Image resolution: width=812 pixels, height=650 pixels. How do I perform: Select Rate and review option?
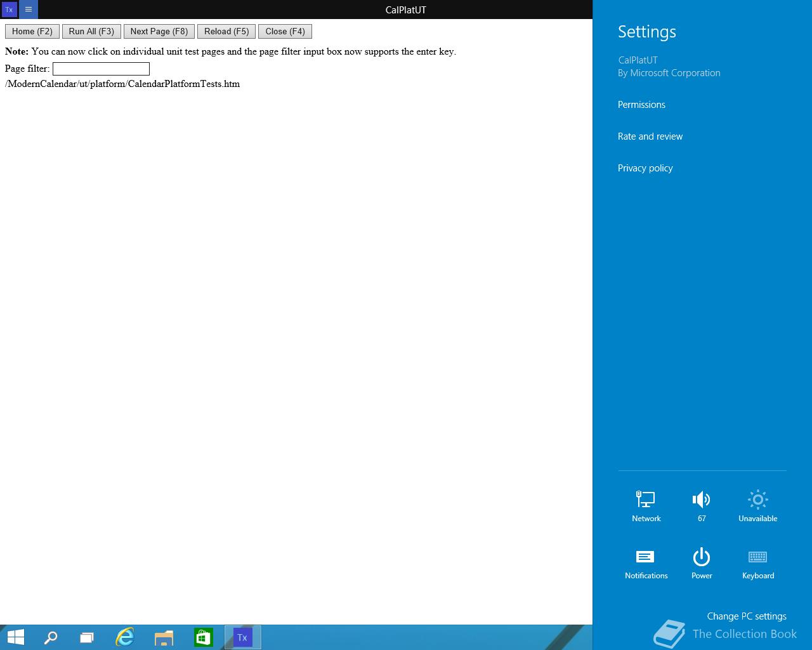tap(650, 136)
